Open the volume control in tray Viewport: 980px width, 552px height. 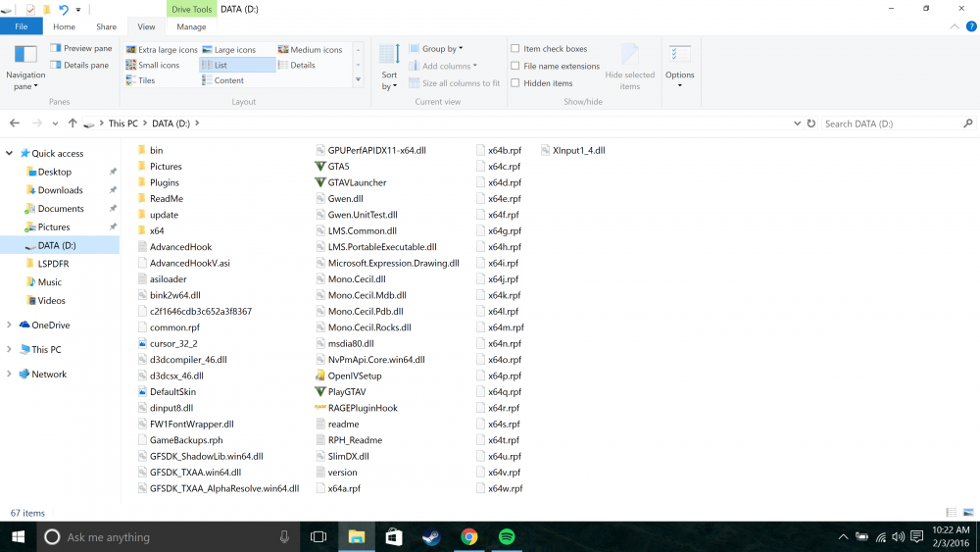point(899,536)
